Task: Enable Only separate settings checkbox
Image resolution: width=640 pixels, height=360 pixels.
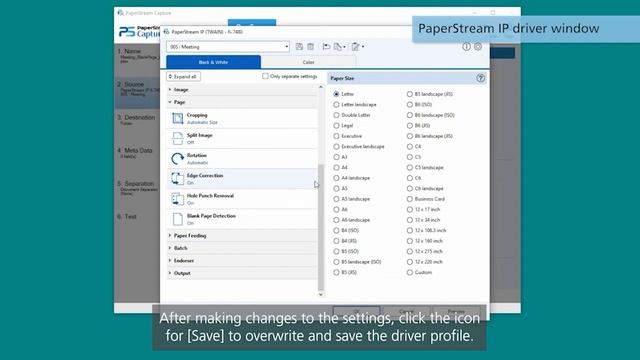Action: (265, 76)
